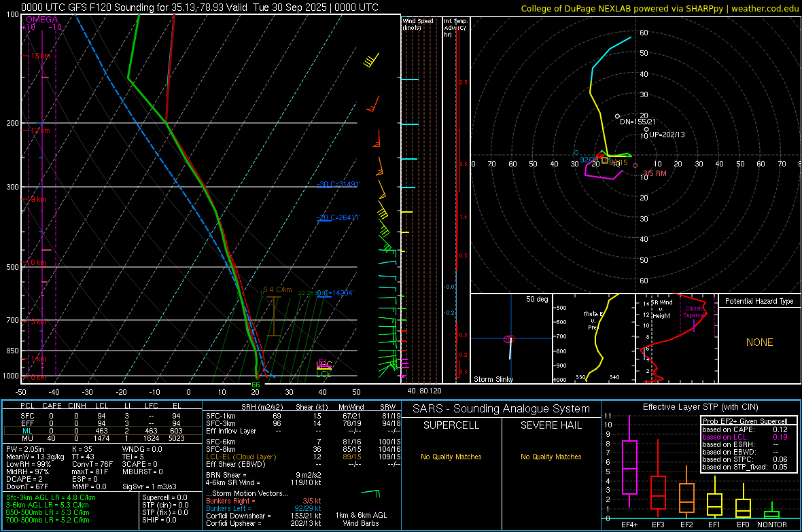
Task: Click the sounding title with 35.13,-78.93
Action: tap(200, 7)
